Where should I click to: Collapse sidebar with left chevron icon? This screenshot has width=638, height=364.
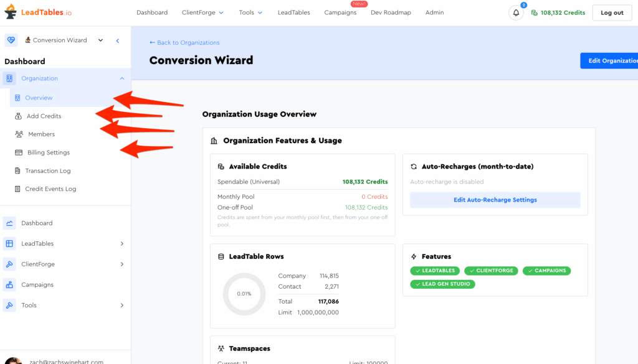pos(118,40)
